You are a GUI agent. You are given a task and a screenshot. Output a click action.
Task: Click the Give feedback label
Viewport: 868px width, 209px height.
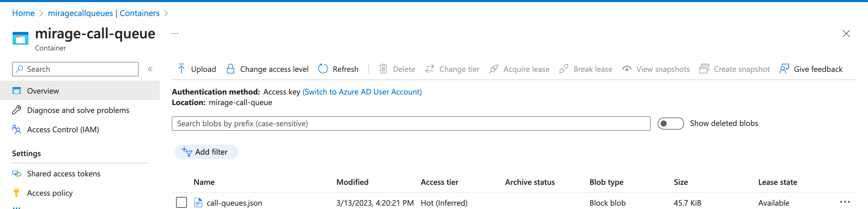click(818, 69)
